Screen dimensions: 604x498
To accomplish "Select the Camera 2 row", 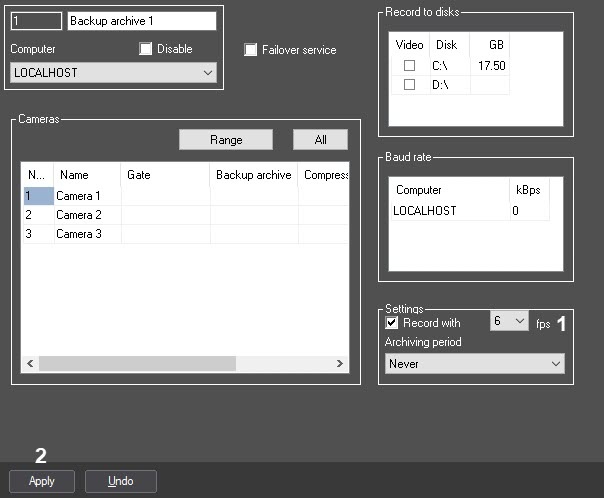I will [x=186, y=215].
